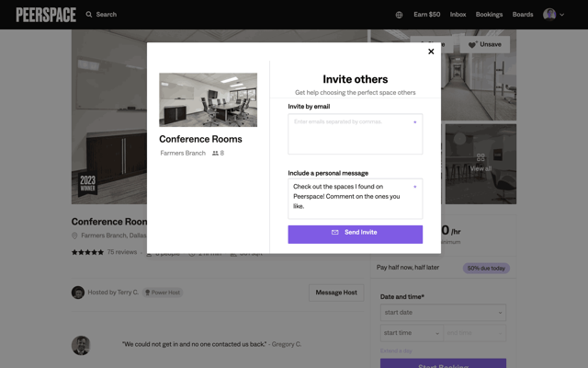Open the start date dropdown
588x368 pixels.
click(x=443, y=313)
